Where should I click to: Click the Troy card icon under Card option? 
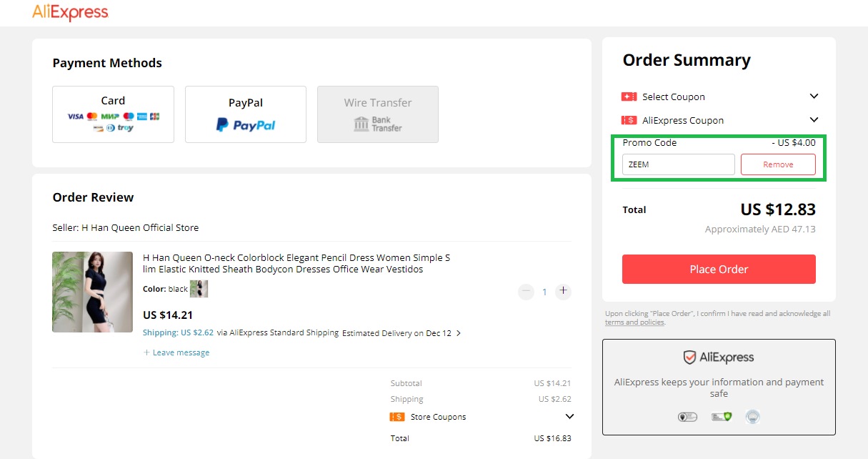[x=125, y=128]
